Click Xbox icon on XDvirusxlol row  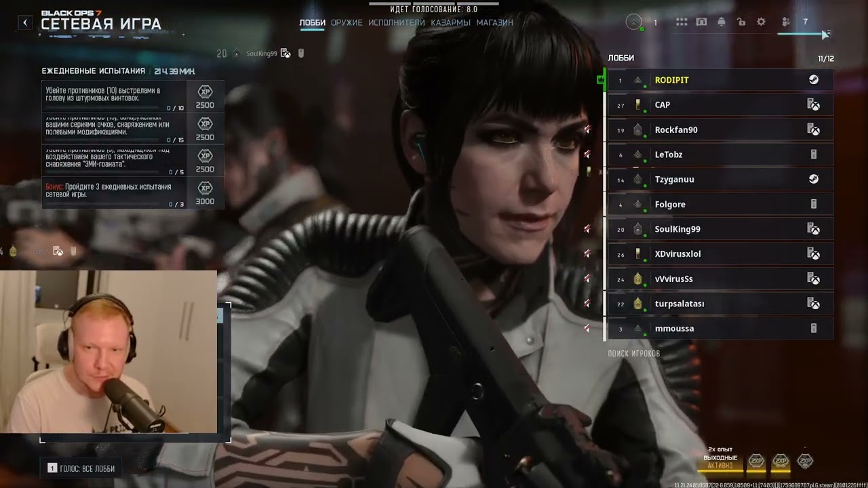point(814,253)
